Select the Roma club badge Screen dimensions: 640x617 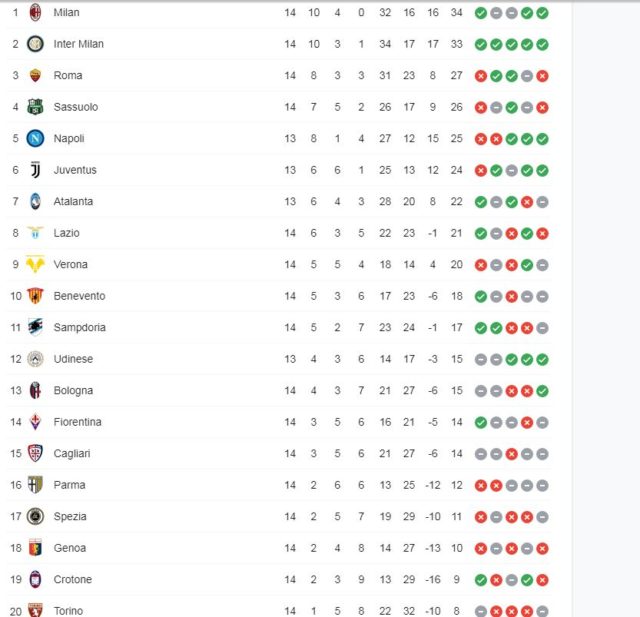35,75
